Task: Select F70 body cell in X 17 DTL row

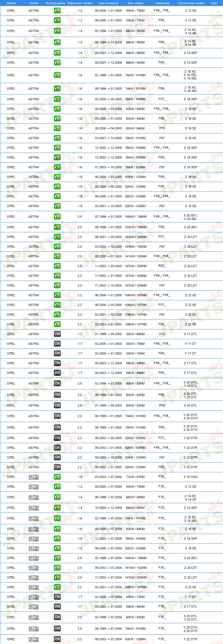Action: tap(162, 334)
